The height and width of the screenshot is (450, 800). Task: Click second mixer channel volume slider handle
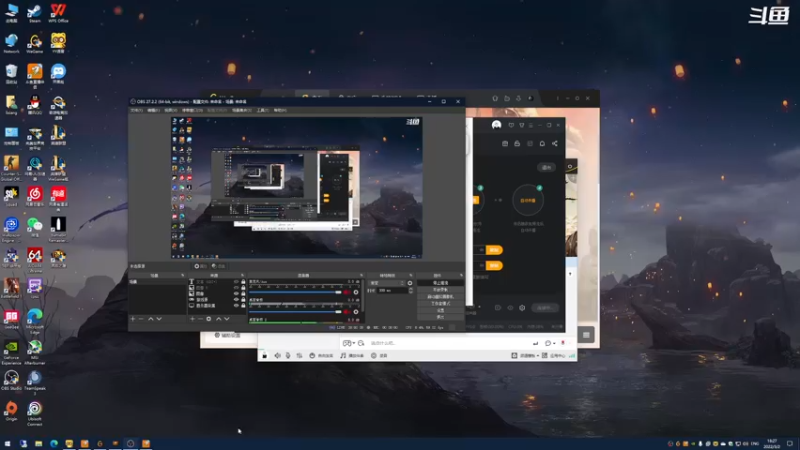tap(339, 312)
